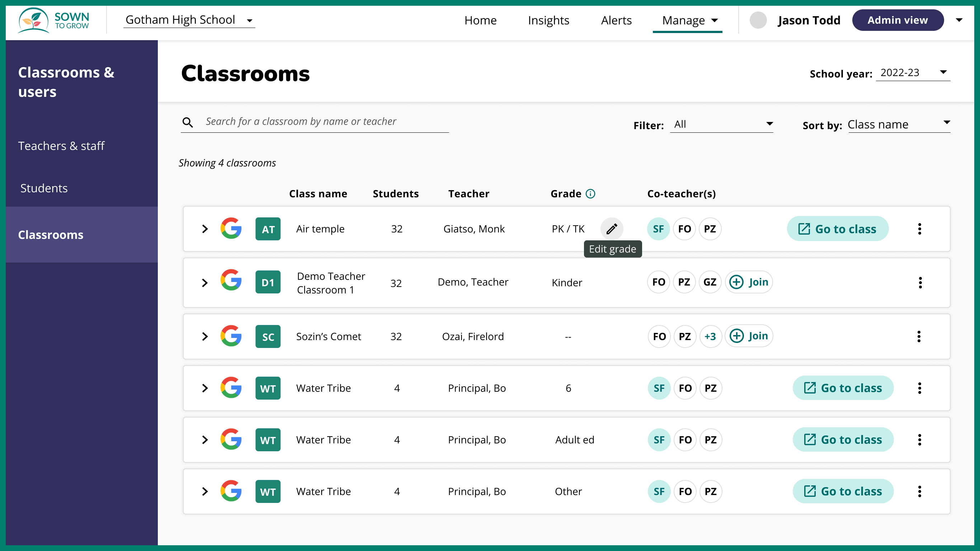This screenshot has height=551, width=980.
Task: Click the search magnifier icon
Action: point(188,122)
